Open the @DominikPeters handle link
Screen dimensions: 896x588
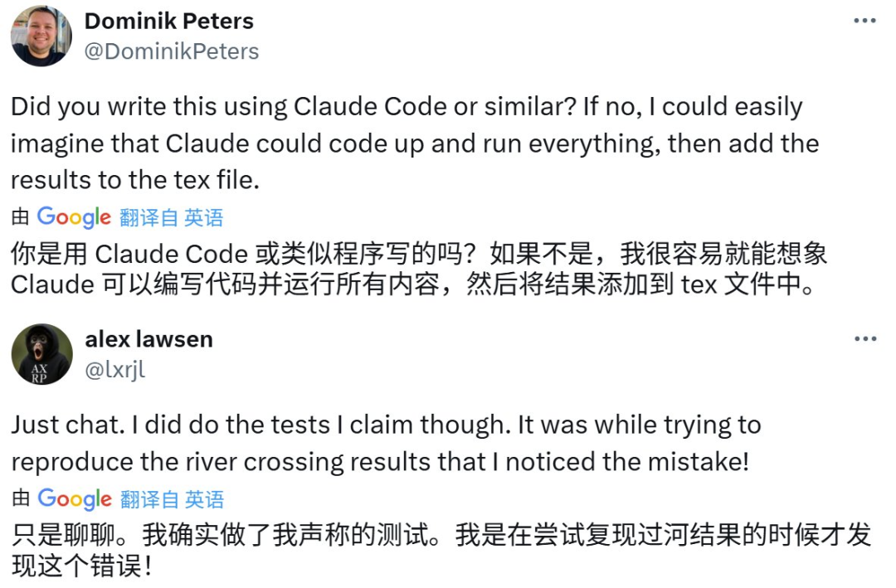pyautogui.click(x=172, y=51)
